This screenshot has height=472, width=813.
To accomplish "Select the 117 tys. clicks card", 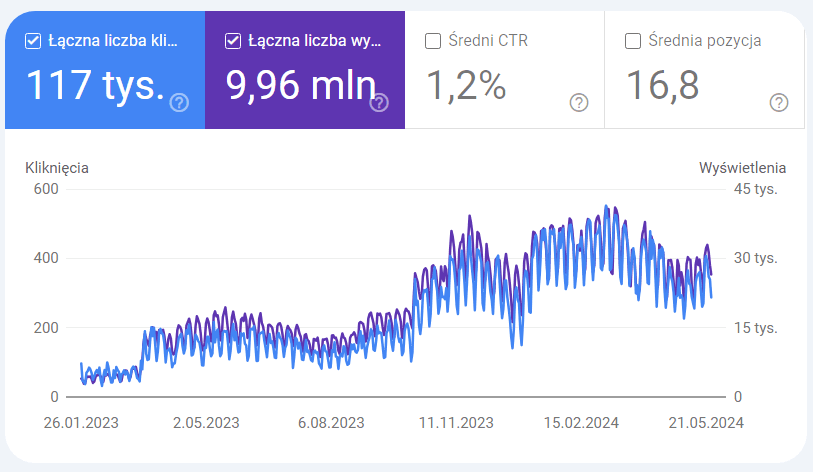I will 105,70.
